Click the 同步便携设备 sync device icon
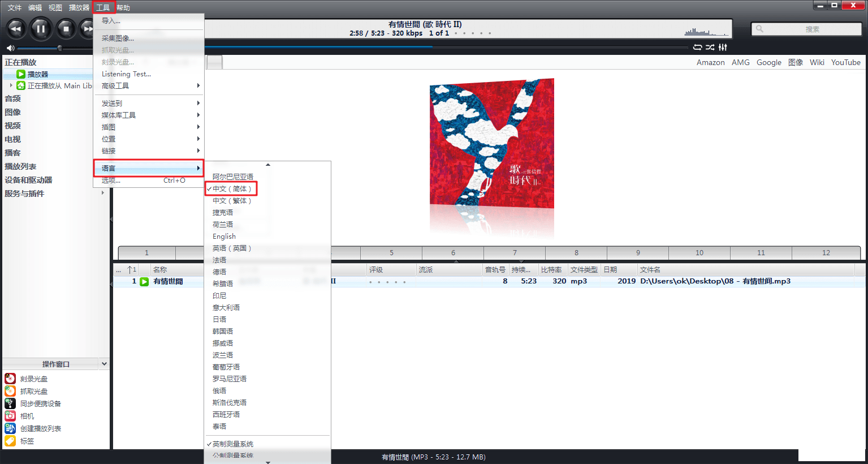 coord(10,403)
